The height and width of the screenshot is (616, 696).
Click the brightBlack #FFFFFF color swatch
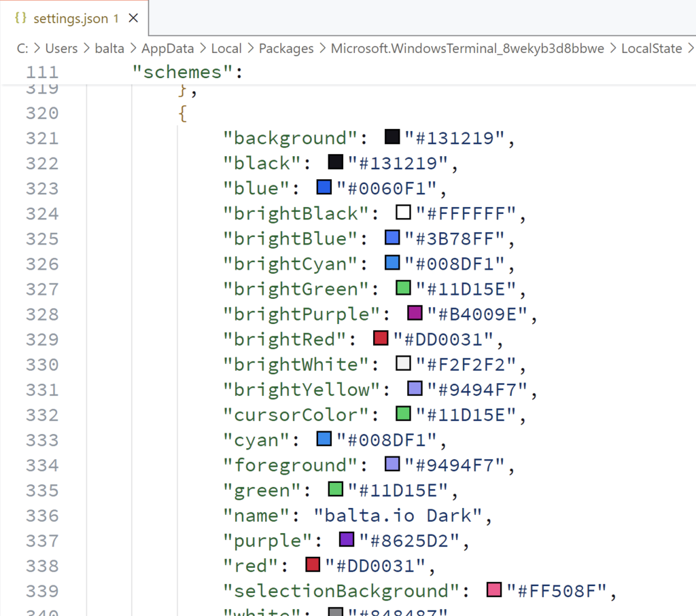(x=403, y=212)
